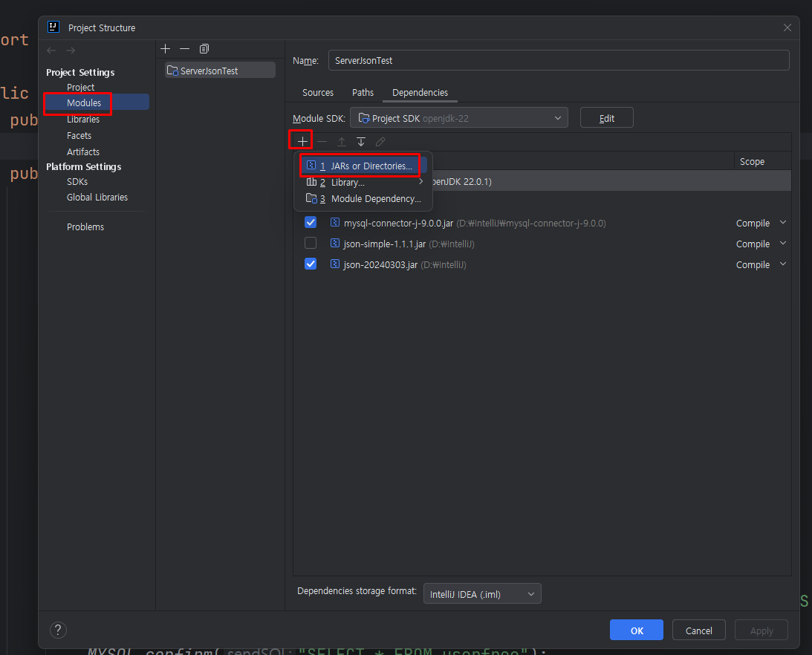Image resolution: width=812 pixels, height=655 pixels.
Task: Uncheck mysql-connector-j-9.0.0.jar export checkbox
Action: (311, 222)
